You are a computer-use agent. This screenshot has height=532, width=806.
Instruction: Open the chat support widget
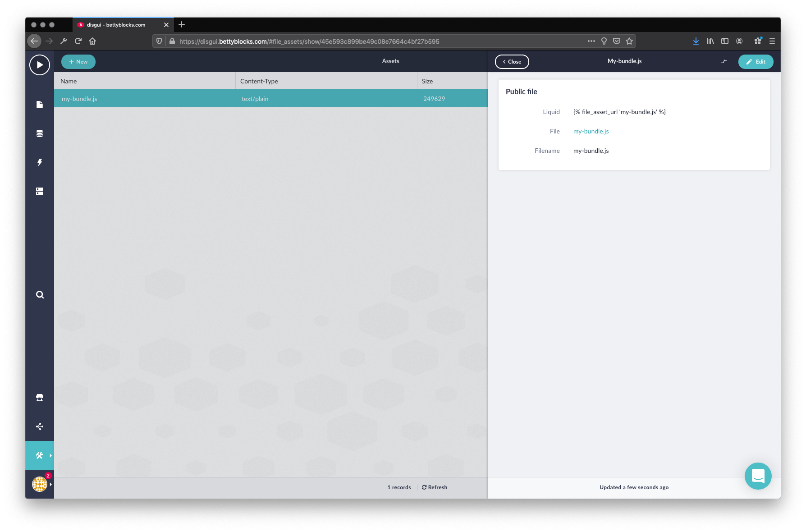coord(758,476)
